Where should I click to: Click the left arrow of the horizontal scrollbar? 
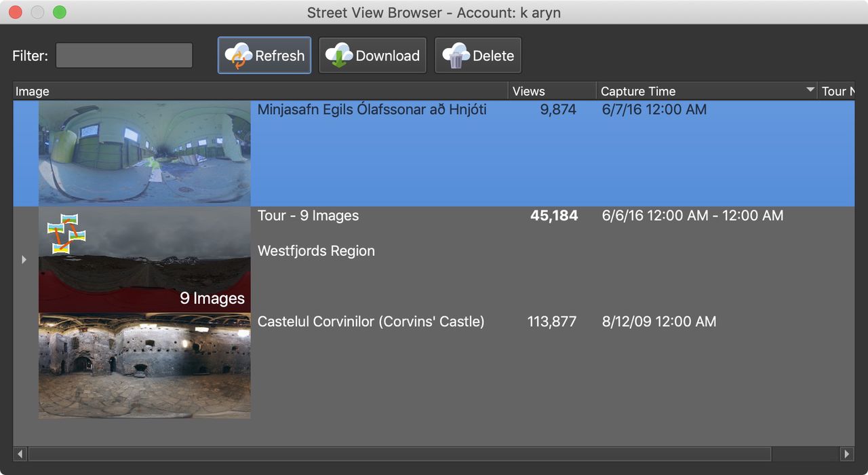pos(20,453)
